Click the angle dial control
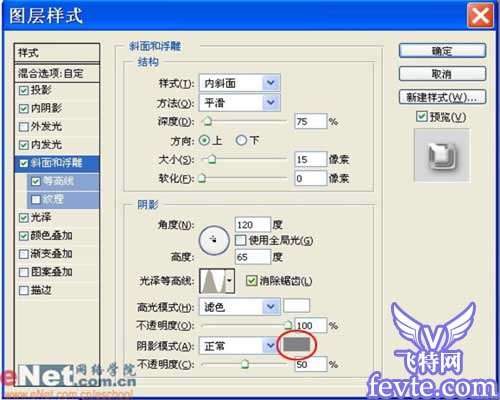 (214, 240)
